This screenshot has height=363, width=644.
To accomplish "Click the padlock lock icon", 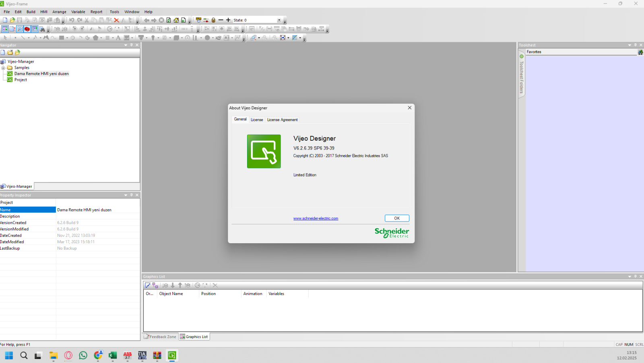I will 213,20.
